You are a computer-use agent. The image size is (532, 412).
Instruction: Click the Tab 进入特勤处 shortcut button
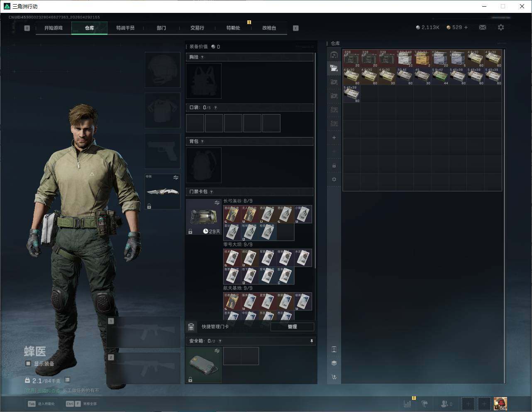(x=41, y=404)
